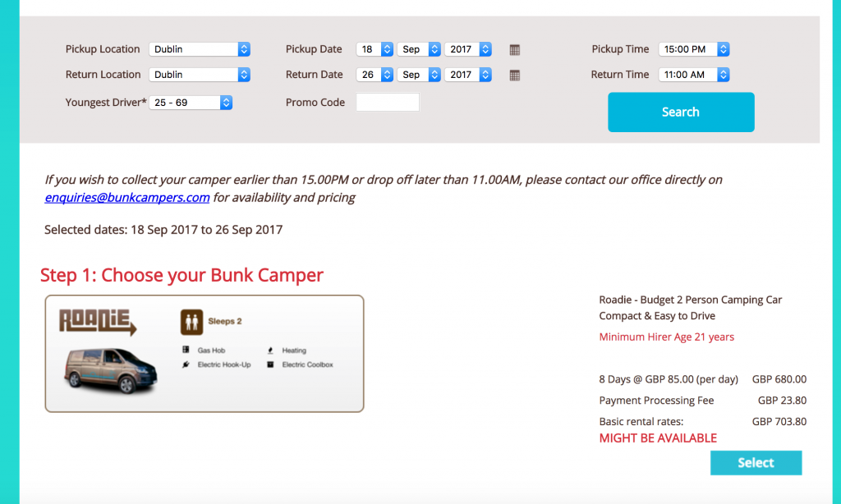
Task: Click the Roadie camper van image
Action: click(x=111, y=370)
